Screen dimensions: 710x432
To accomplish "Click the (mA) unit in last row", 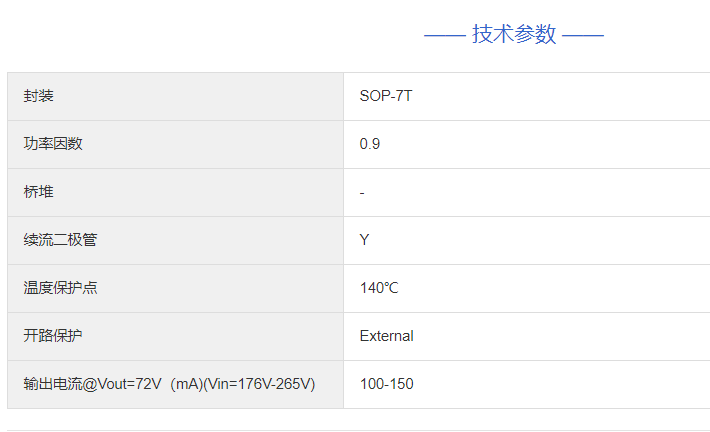I will pyautogui.click(x=187, y=384).
